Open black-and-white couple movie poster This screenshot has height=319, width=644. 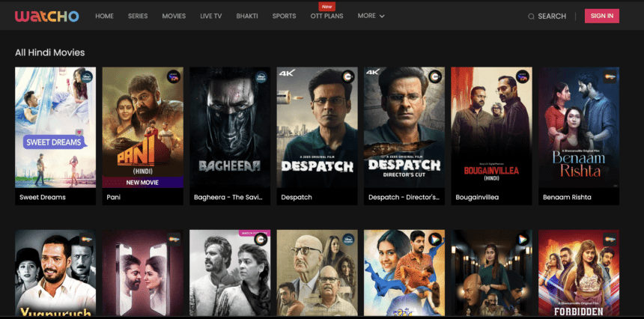point(230,273)
